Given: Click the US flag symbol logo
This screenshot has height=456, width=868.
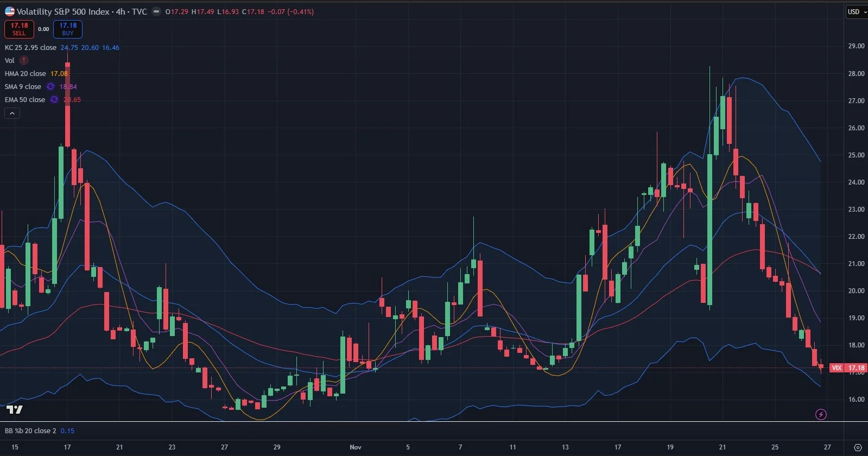Looking at the screenshot, I should pyautogui.click(x=10, y=11).
